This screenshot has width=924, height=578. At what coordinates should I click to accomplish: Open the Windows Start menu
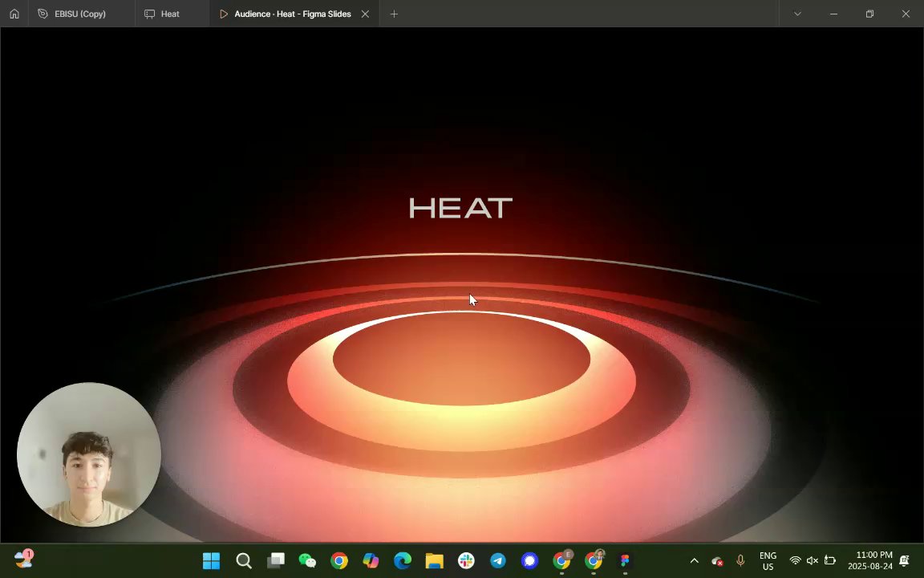(211, 560)
